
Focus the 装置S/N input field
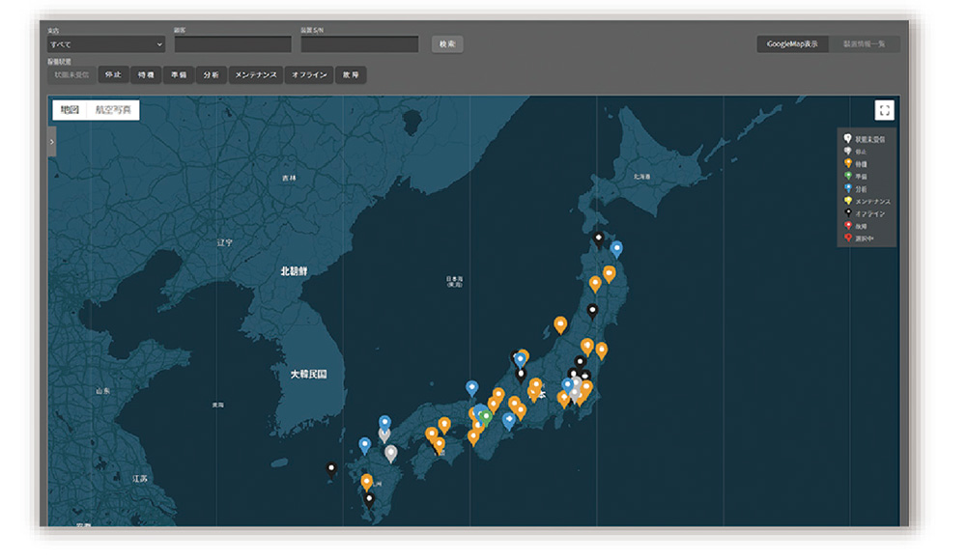point(359,44)
